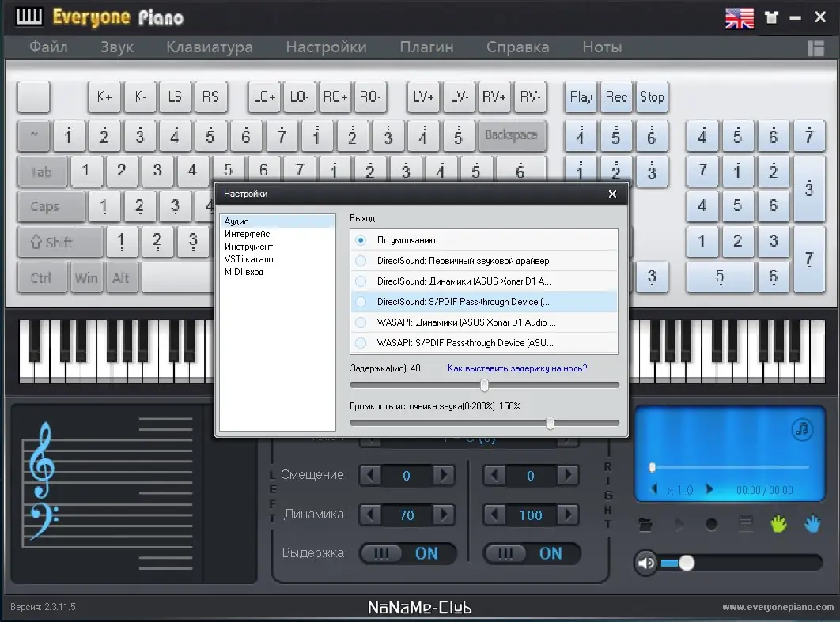Select Интерфейс in settings list

[x=278, y=234]
